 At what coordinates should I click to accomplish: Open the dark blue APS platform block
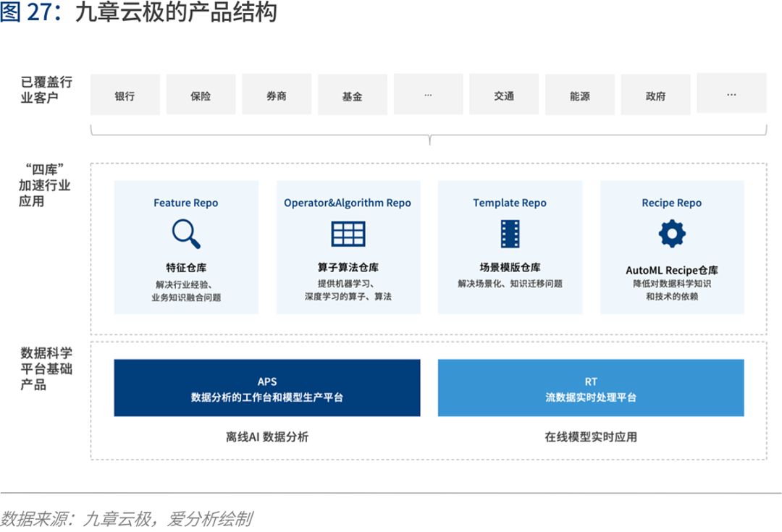(266, 388)
